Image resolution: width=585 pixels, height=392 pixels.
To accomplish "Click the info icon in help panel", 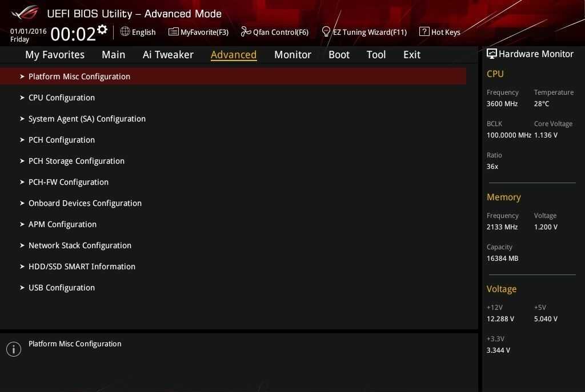I will [x=14, y=349].
